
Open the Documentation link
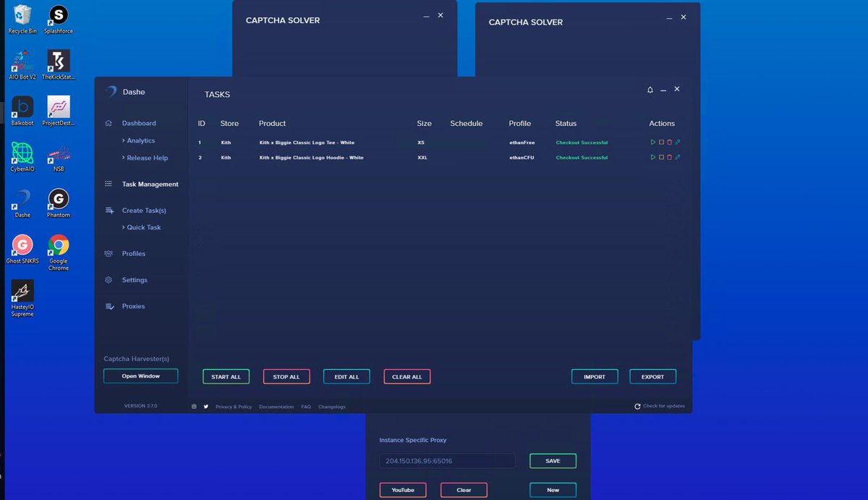point(276,407)
